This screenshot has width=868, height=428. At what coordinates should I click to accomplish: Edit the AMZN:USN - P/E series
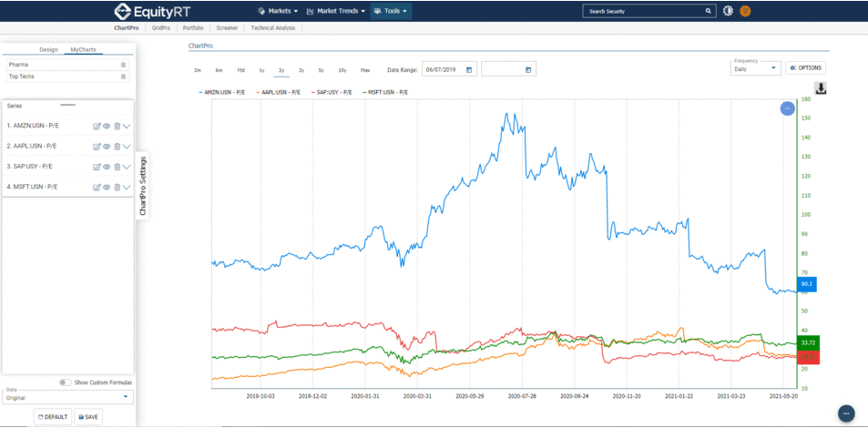point(97,127)
